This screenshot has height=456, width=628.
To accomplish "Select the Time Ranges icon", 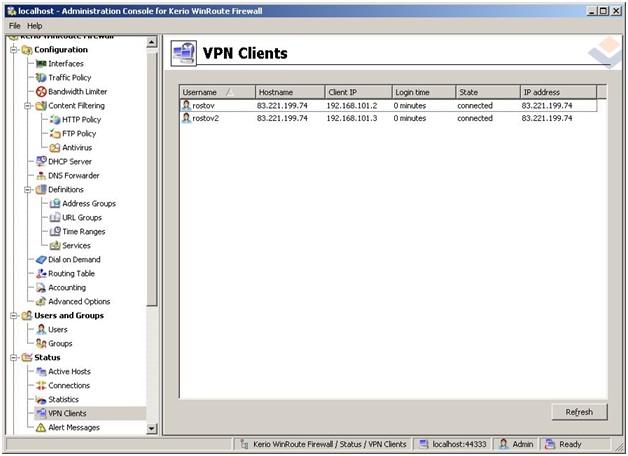I will coord(55,231).
